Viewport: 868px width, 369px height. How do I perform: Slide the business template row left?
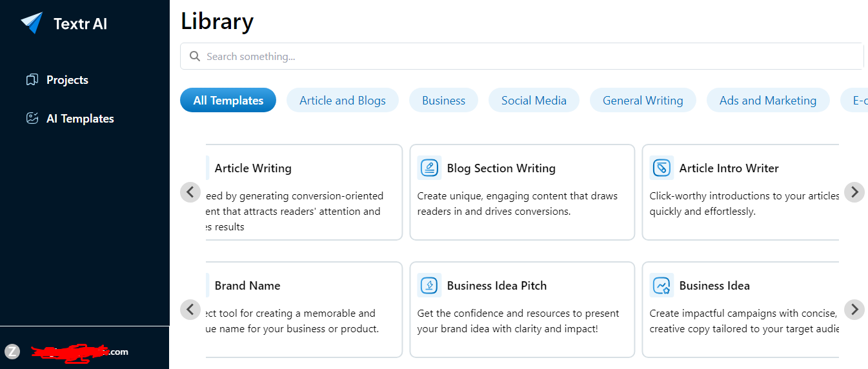(190, 309)
